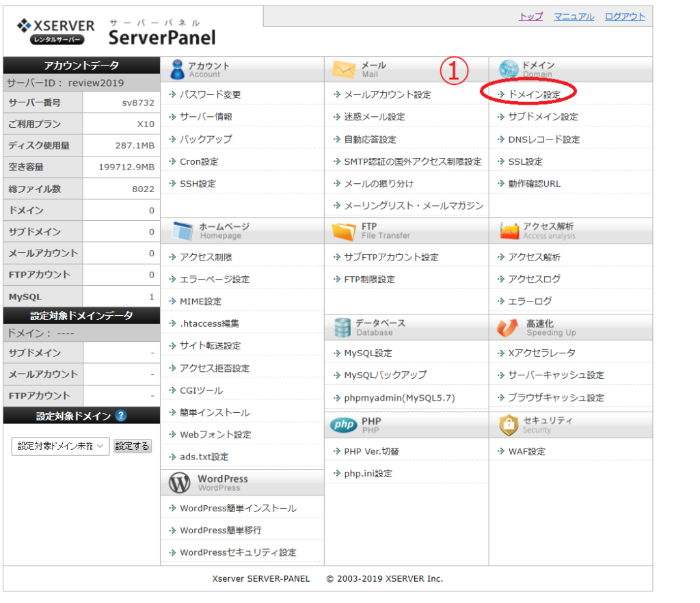The image size is (700, 603).
Task: Click the XSERVER logo
Action: point(56,31)
